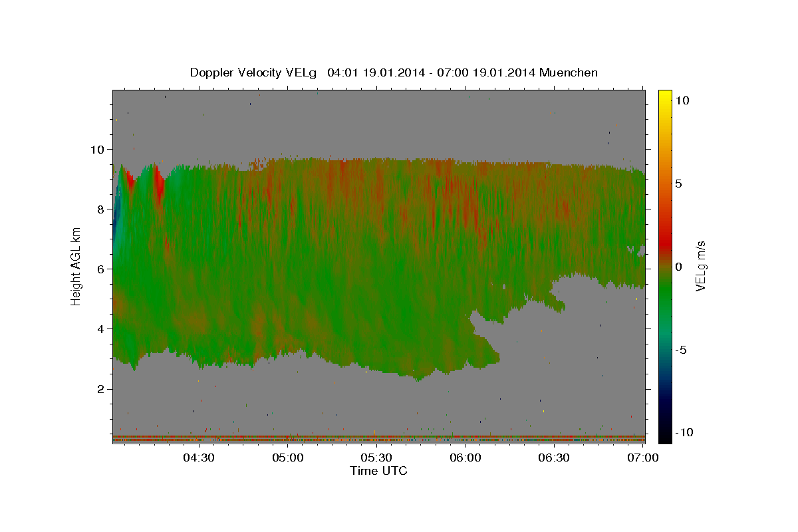Pick the red section of the colorbar
This screenshot has height=532, width=798.
pyautogui.click(x=665, y=243)
